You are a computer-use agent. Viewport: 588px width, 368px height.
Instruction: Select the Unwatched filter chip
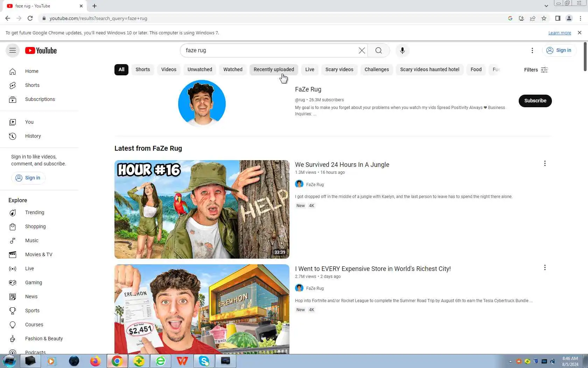point(200,69)
